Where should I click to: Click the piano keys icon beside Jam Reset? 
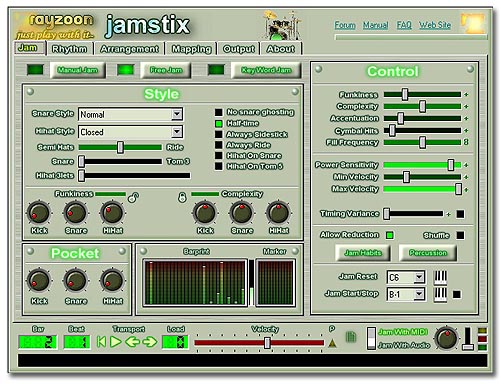pos(440,277)
